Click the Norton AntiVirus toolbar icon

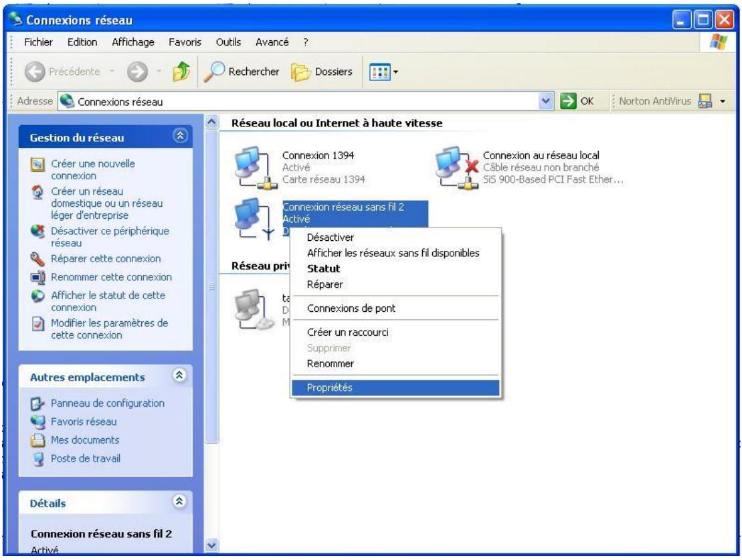click(x=705, y=101)
